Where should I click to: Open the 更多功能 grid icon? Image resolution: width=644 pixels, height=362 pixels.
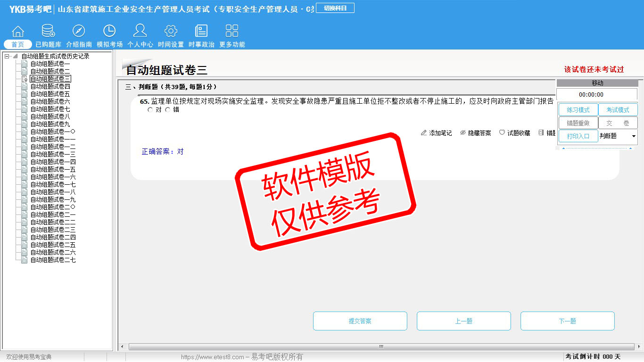tap(232, 32)
